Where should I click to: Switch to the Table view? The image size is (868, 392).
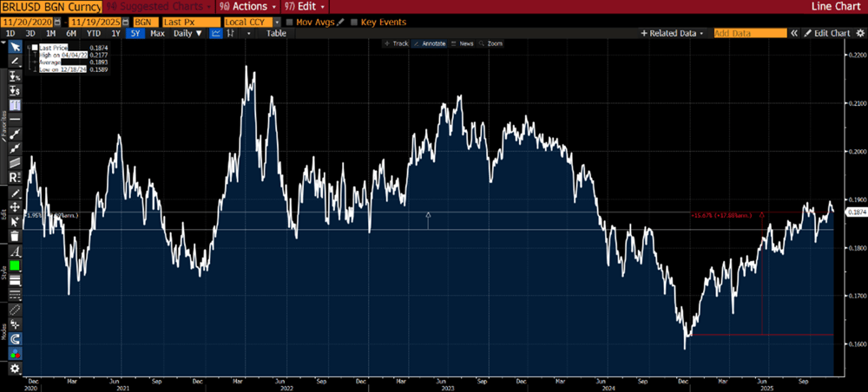pos(276,33)
